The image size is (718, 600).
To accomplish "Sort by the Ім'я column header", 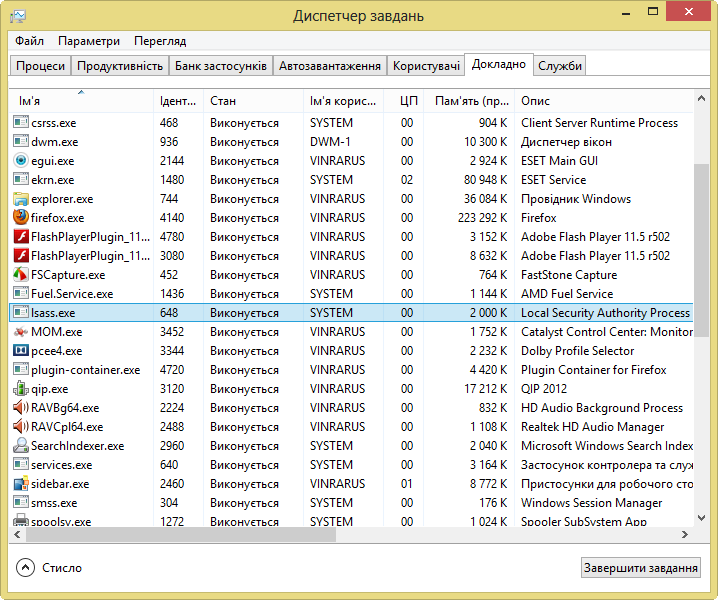I will 81,101.
